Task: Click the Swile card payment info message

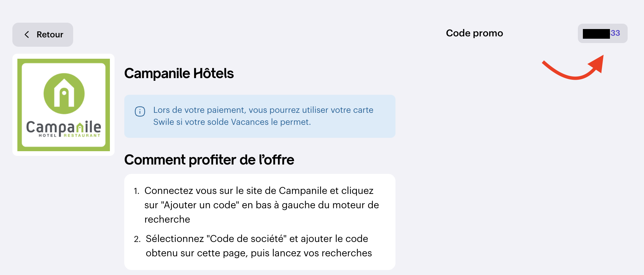Action: coord(263,116)
